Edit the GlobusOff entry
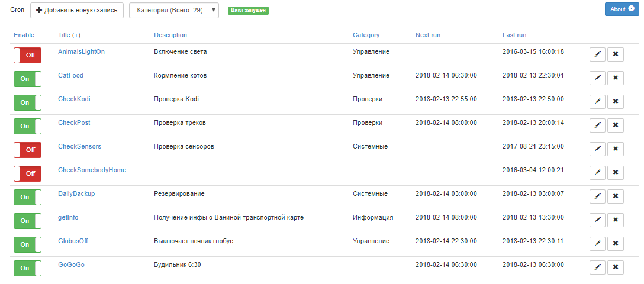Viewport: 644px width, 284px height. [598, 244]
